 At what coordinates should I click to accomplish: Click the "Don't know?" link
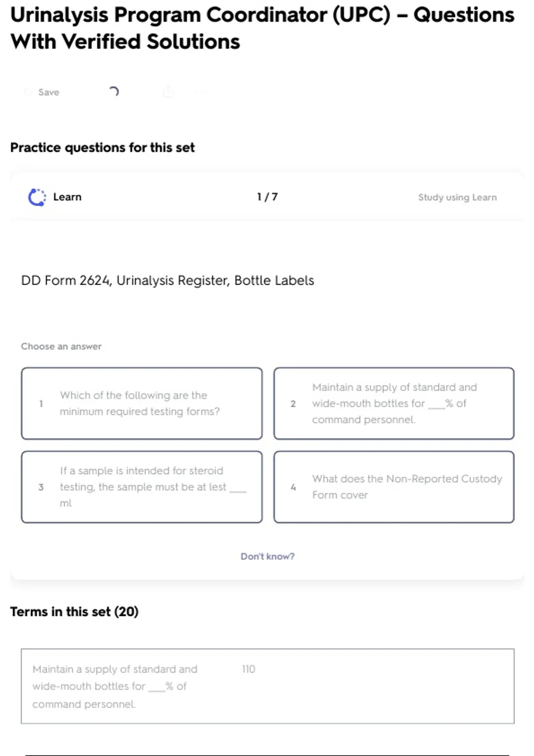(x=267, y=556)
